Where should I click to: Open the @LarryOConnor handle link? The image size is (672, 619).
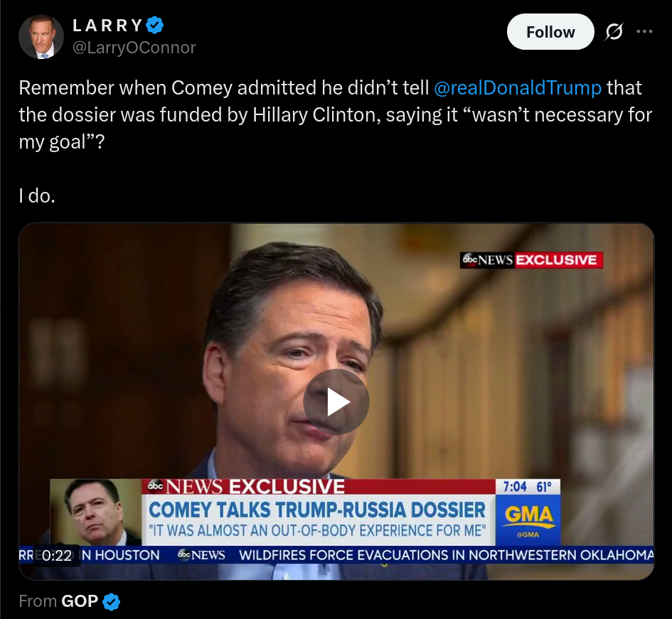(134, 48)
